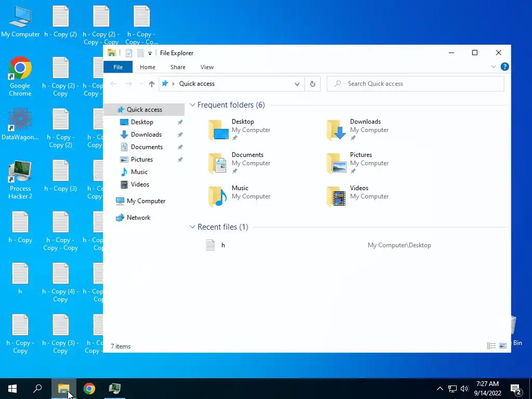Open volume control tray icon
Screen dimensions: 532x399
pos(464,389)
